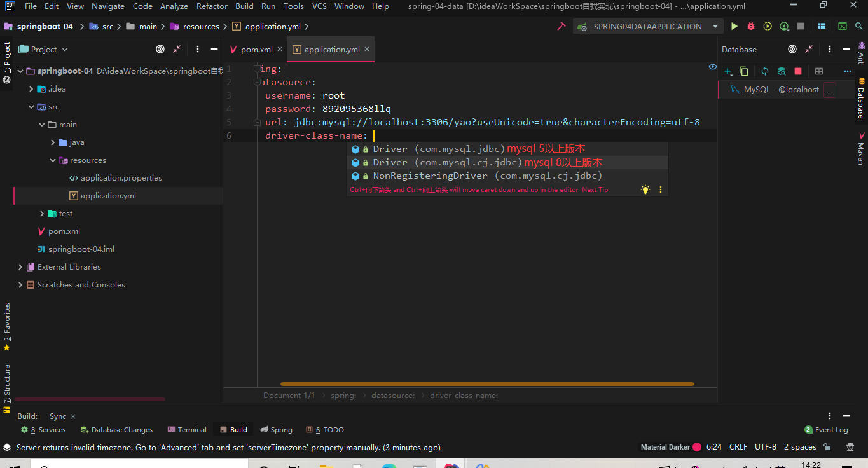Open data source properties icon
Image resolution: width=868 pixels, height=468 pixels.
tap(782, 72)
